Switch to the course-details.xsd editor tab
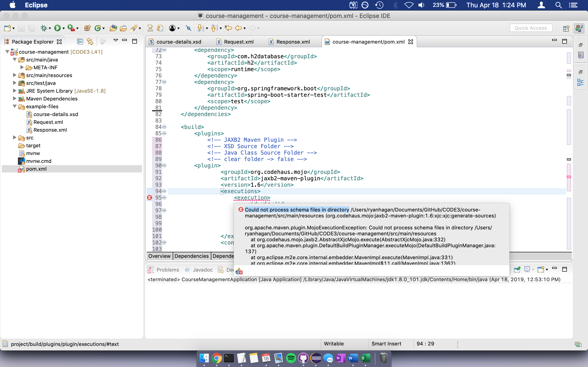Viewport: 588px width, 367px height. click(179, 42)
